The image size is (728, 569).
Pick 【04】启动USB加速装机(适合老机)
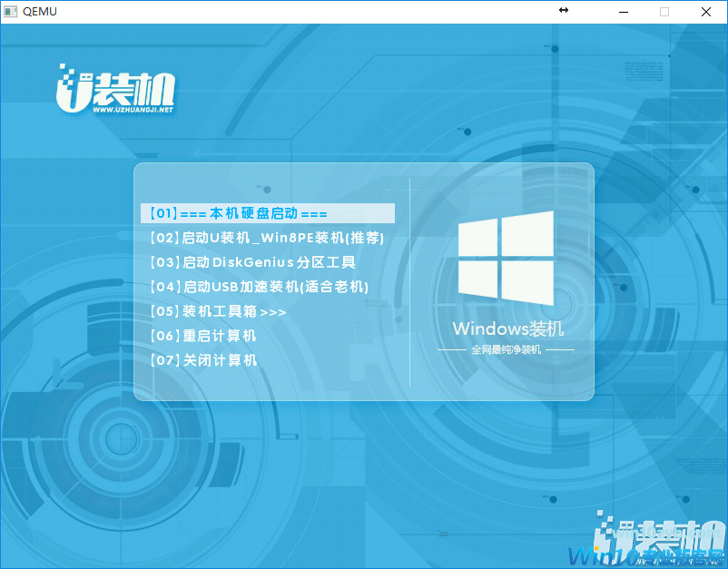[x=259, y=288]
